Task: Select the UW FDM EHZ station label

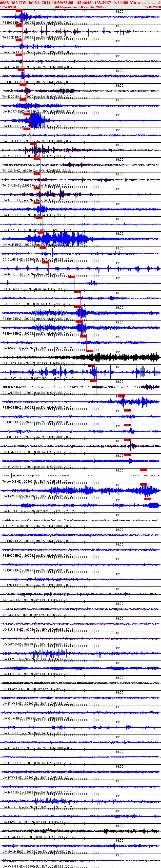Action: [37, 126]
